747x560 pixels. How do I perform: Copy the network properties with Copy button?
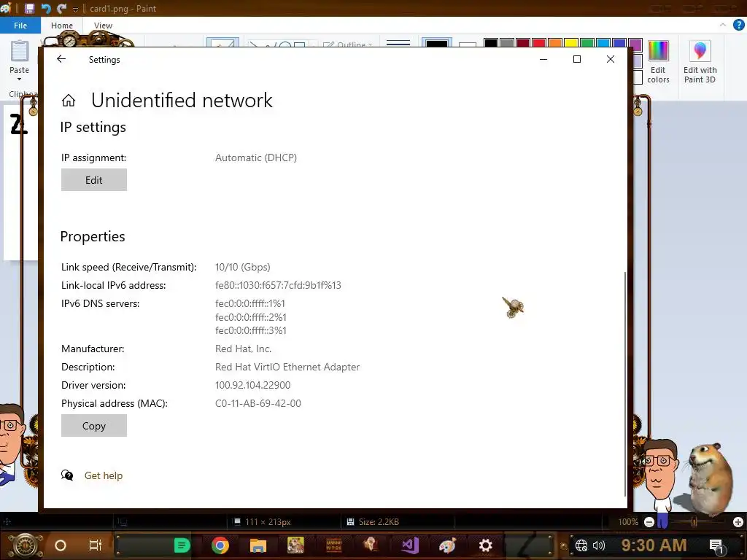coord(94,426)
